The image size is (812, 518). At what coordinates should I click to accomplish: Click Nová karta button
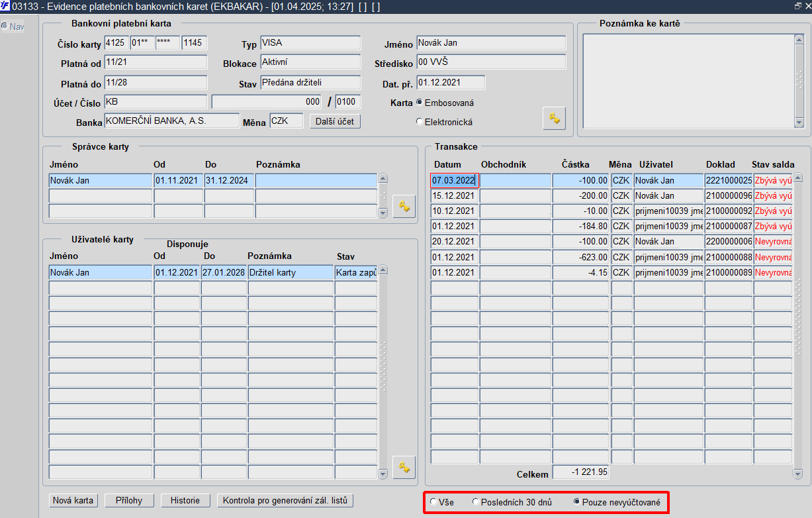[x=73, y=501]
